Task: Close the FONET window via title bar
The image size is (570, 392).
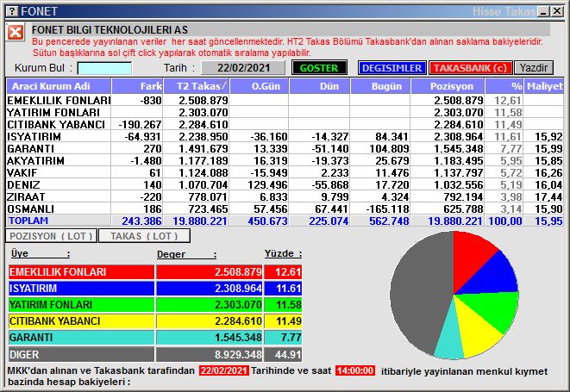Action: tap(557, 11)
